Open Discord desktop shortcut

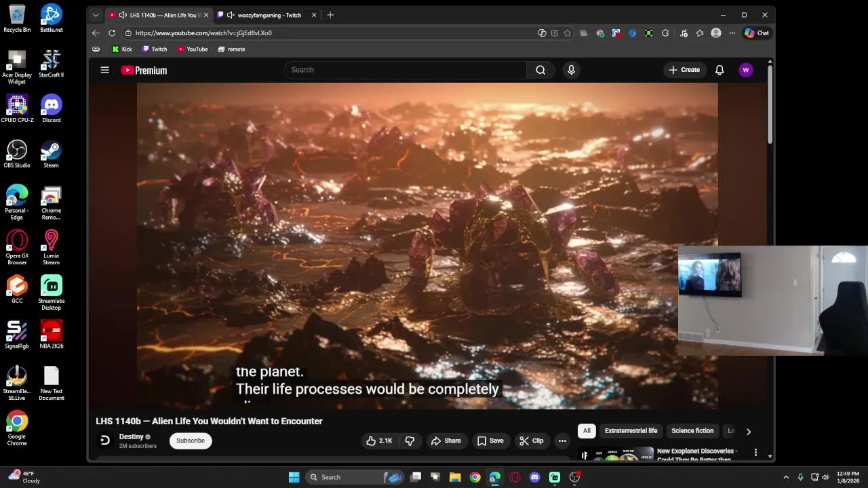[52, 108]
